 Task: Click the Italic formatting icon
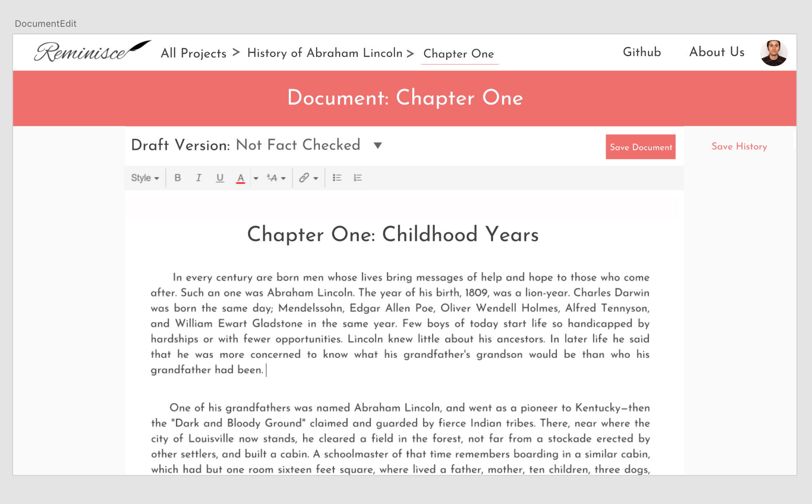pyautogui.click(x=198, y=177)
